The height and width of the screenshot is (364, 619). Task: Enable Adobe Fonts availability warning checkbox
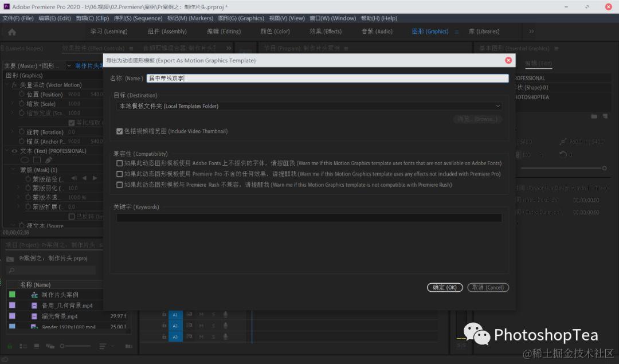coord(119,163)
